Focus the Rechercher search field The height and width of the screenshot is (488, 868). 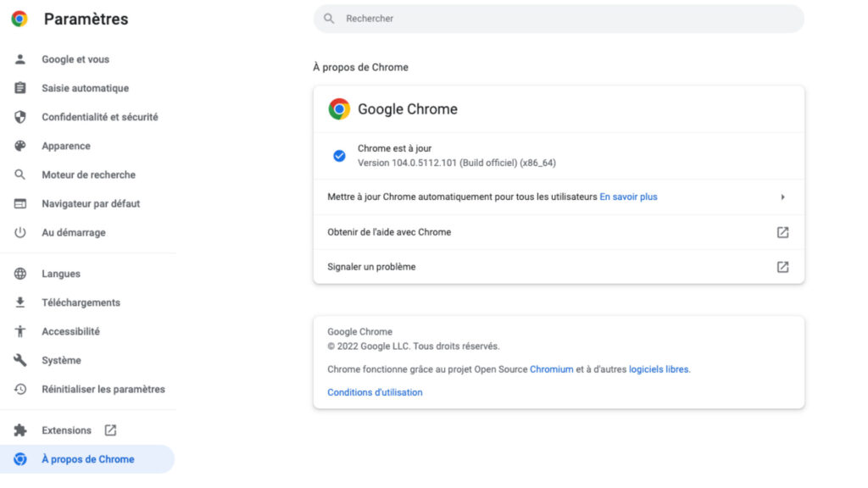(559, 19)
